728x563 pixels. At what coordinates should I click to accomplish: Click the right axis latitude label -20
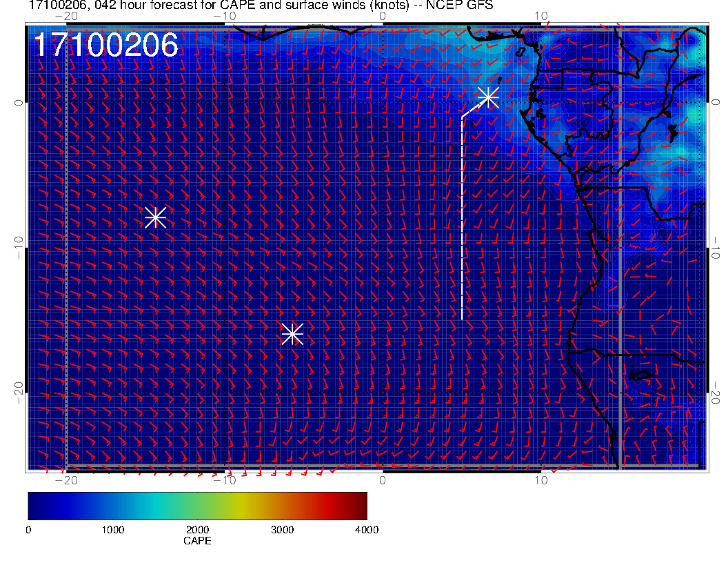716,393
